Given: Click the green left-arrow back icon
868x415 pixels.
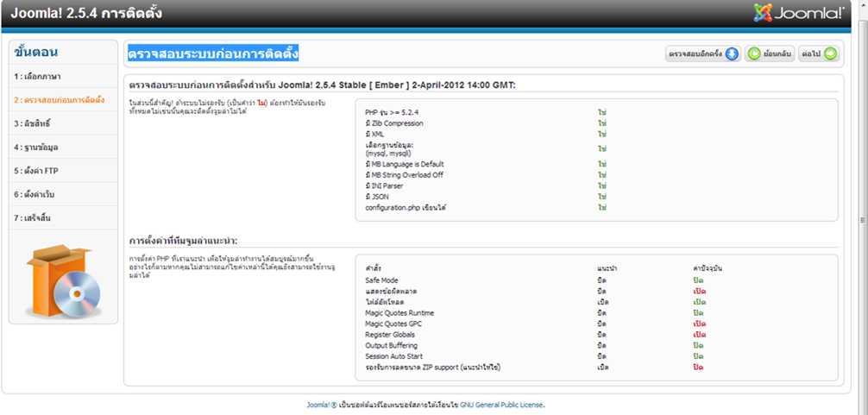Looking at the screenshot, I should (x=753, y=53).
